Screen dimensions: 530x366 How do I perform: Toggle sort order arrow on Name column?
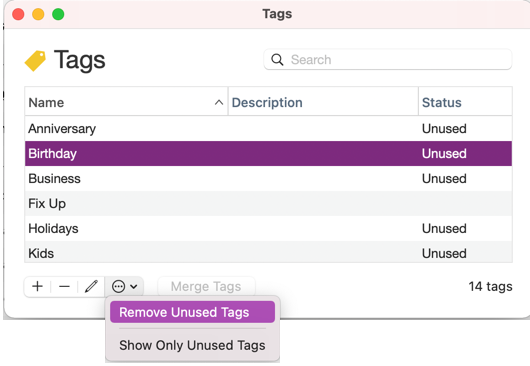(x=219, y=102)
